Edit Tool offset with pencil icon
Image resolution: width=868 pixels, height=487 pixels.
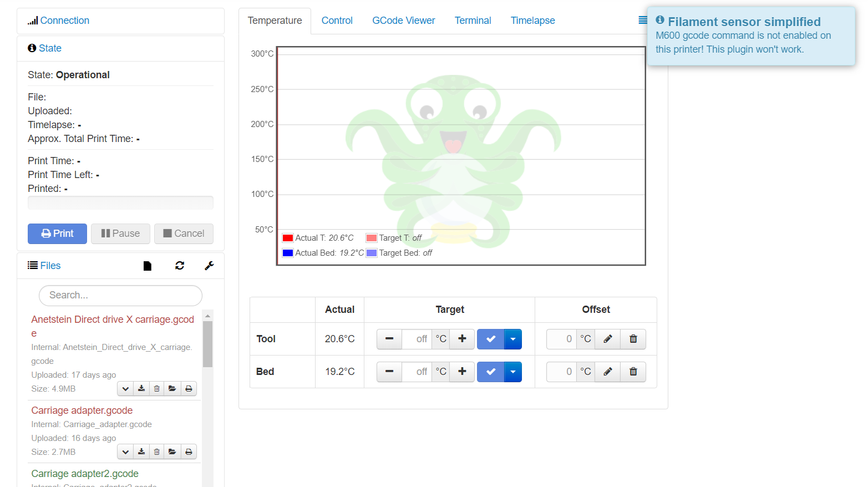(x=608, y=339)
